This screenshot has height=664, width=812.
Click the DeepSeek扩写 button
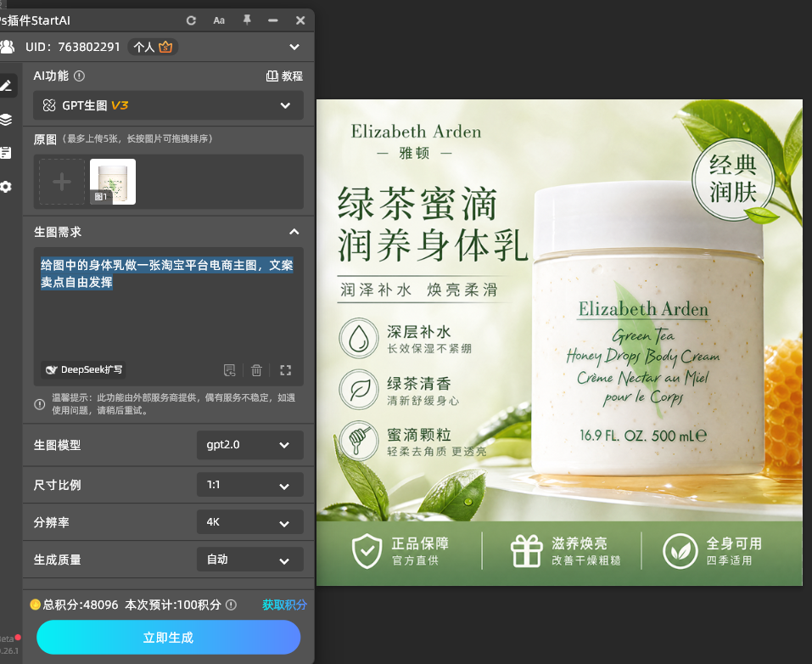[x=84, y=370]
